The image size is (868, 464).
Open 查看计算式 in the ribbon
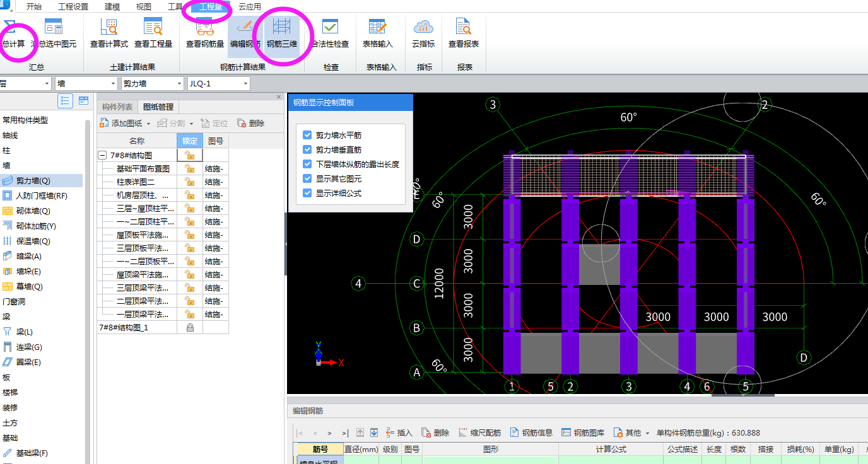(x=109, y=33)
